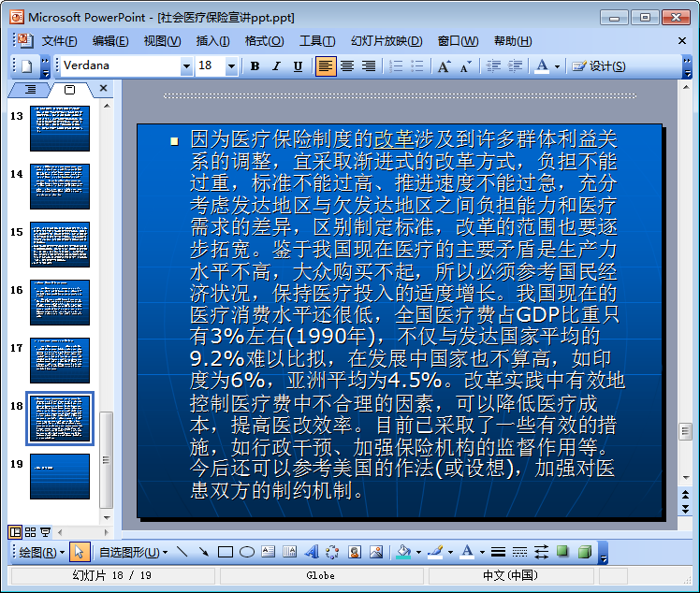The width and height of the screenshot is (700, 593).
Task: Open the 窗口(W) menu
Action: (458, 41)
